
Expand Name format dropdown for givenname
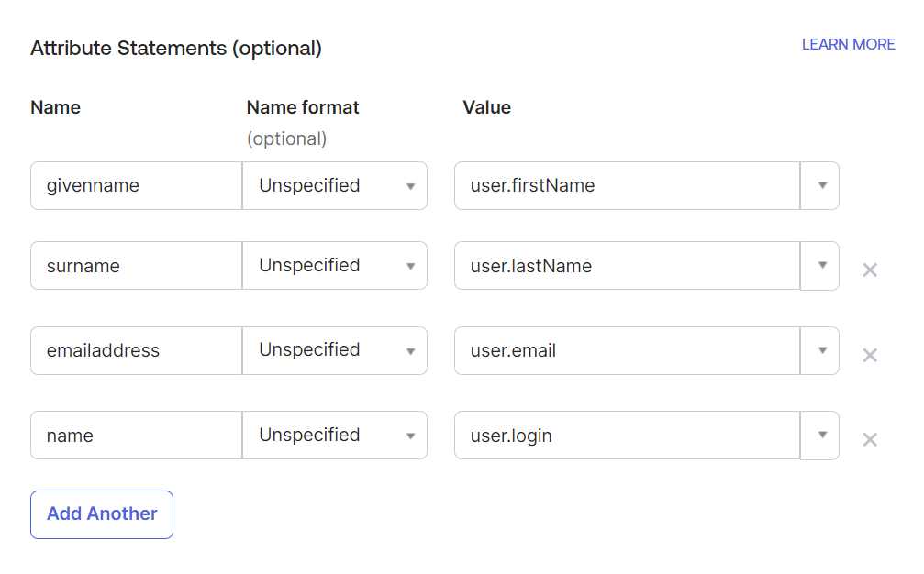point(335,185)
